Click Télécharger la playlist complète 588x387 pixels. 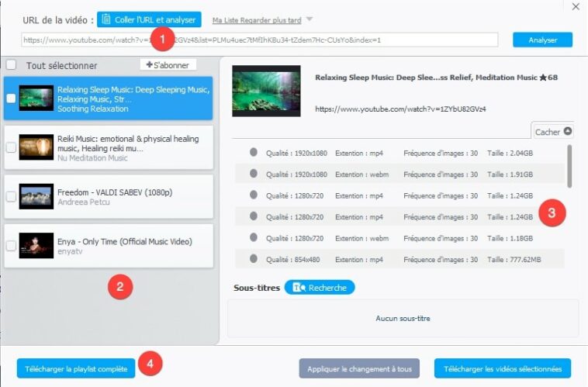tap(75, 368)
